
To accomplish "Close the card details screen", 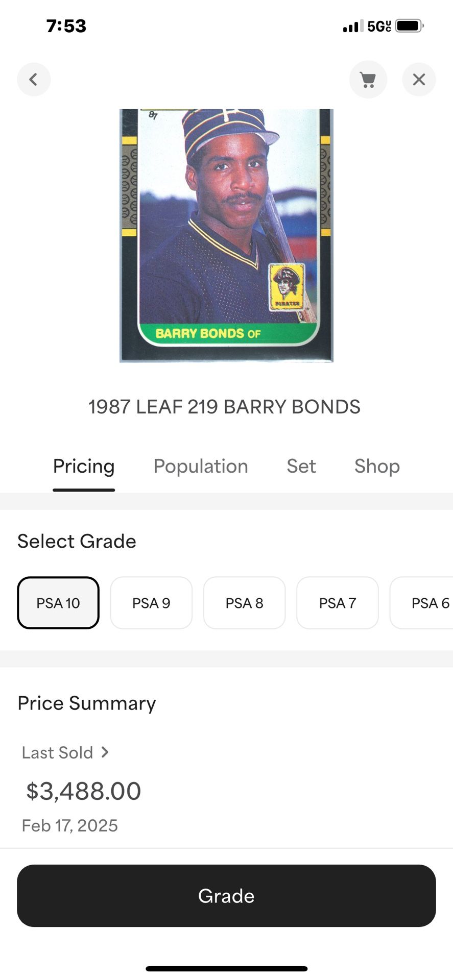I will (x=419, y=80).
